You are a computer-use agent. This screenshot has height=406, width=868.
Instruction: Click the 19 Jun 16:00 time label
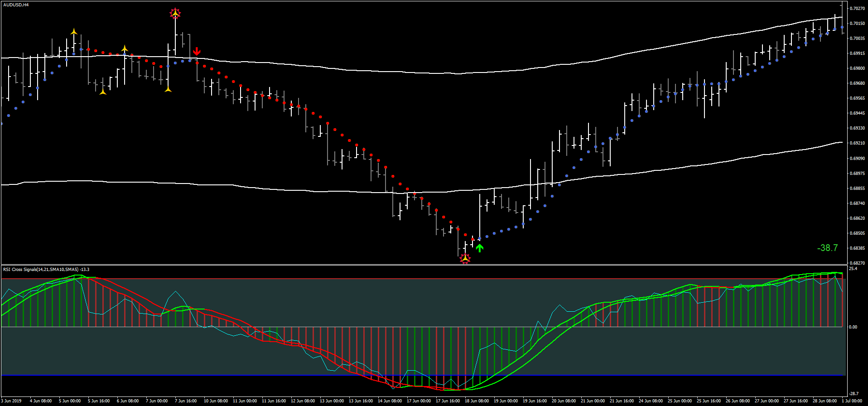535,401
